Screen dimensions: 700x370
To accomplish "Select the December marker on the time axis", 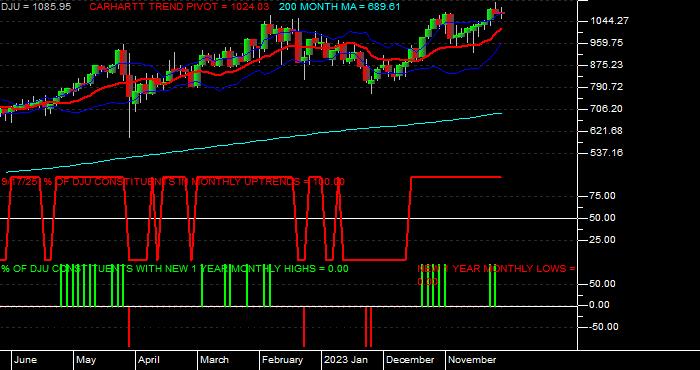I will pos(410,360).
